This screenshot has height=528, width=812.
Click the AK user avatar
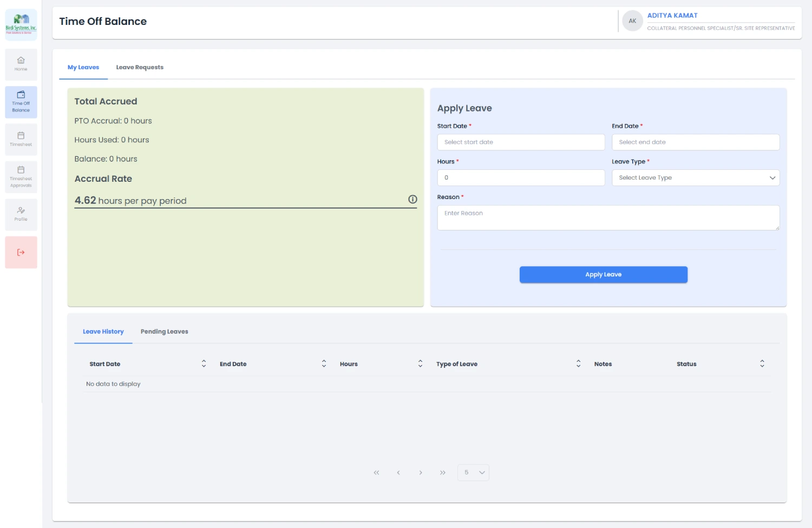point(632,21)
